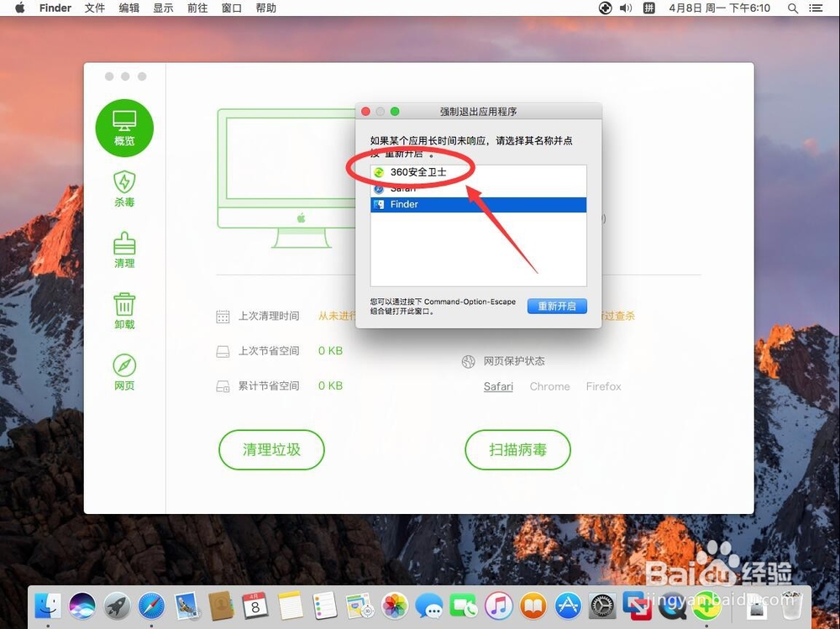Click the 重新开启 relaunch button
The width and height of the screenshot is (840, 629).
tap(557, 306)
